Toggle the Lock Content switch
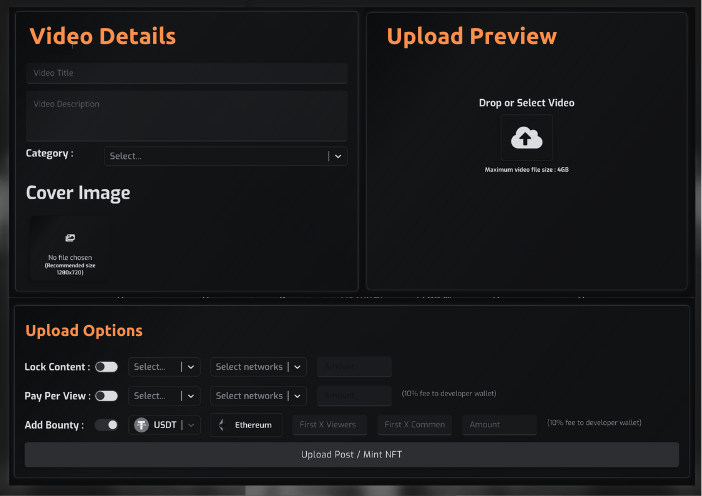This screenshot has width=702, height=496. point(106,367)
